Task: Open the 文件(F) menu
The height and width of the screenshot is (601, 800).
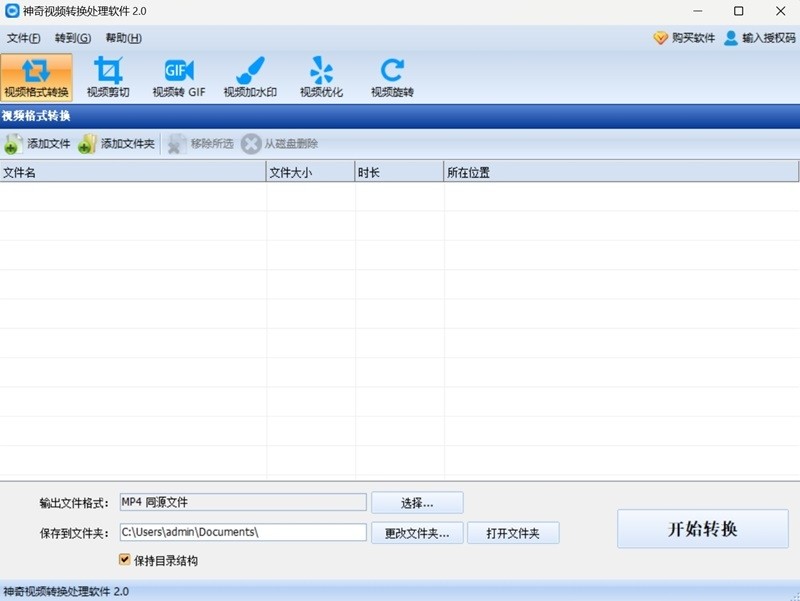Action: click(x=22, y=38)
